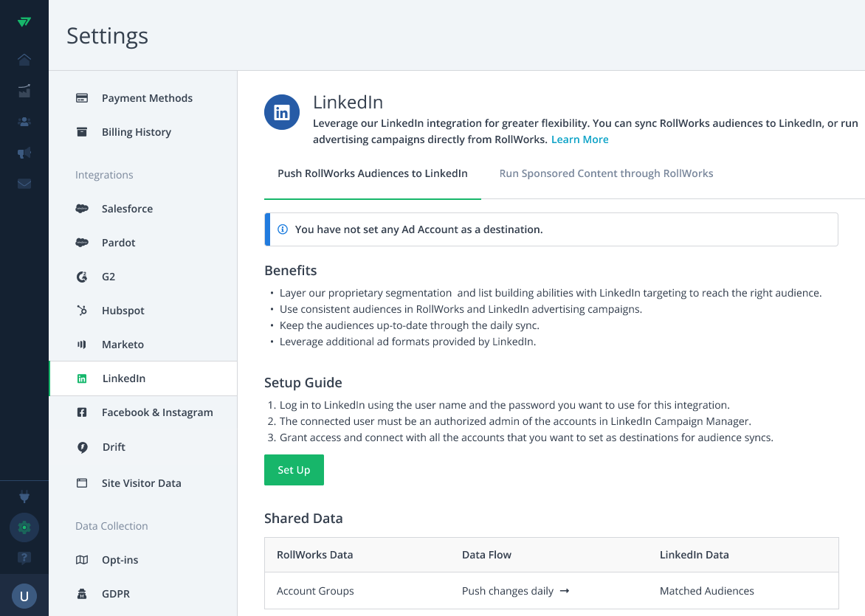865x616 pixels.
Task: Choose the Marketo integration
Action: 143,345
